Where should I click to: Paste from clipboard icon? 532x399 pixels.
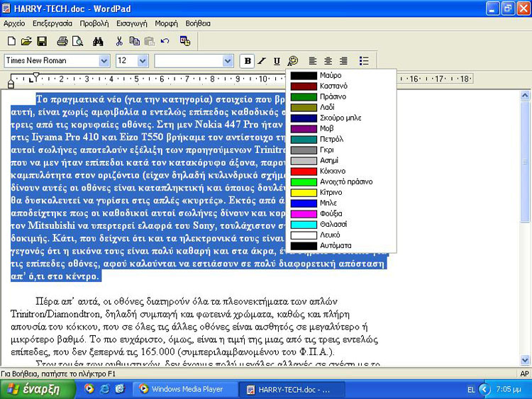click(149, 41)
